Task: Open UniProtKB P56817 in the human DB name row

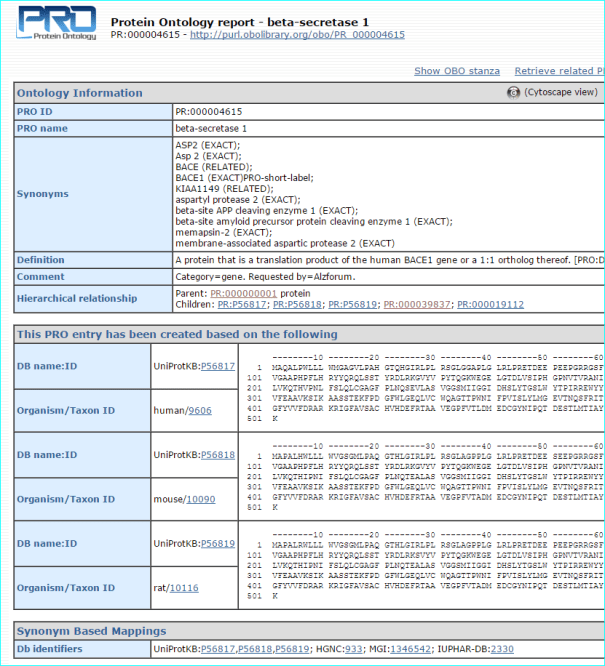Action: (x=218, y=366)
